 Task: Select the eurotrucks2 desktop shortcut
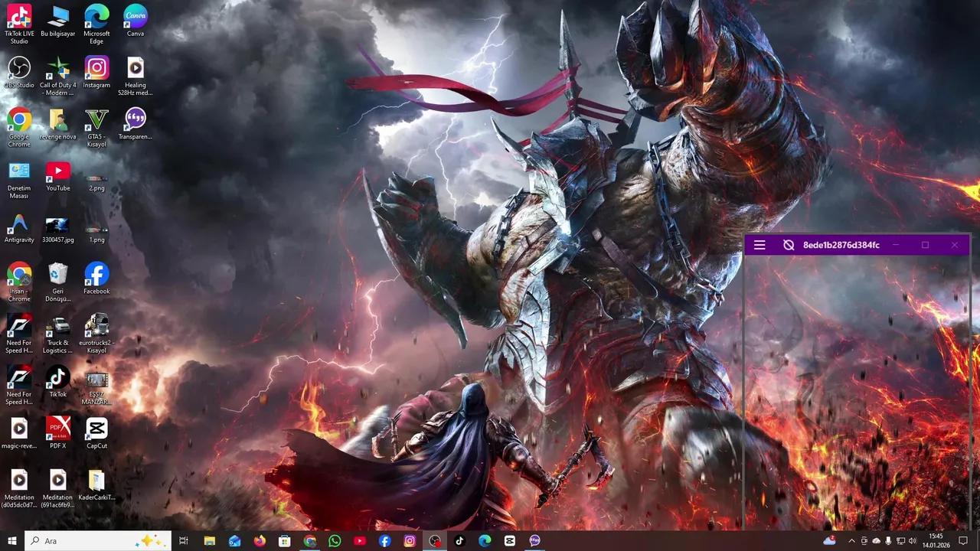click(96, 334)
